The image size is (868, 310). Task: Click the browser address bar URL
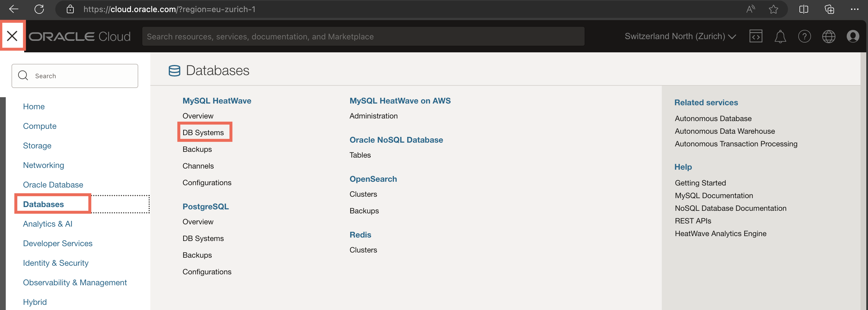[x=169, y=9]
